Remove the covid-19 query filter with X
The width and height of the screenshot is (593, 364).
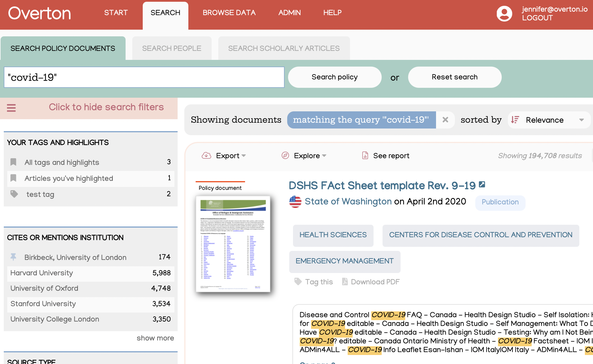[x=445, y=119]
